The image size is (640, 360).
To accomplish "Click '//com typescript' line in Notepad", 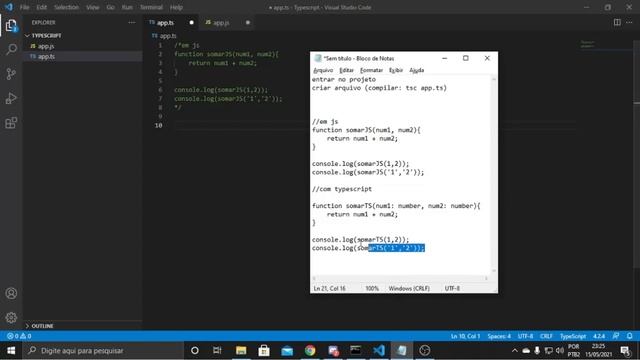I will coord(342,189).
